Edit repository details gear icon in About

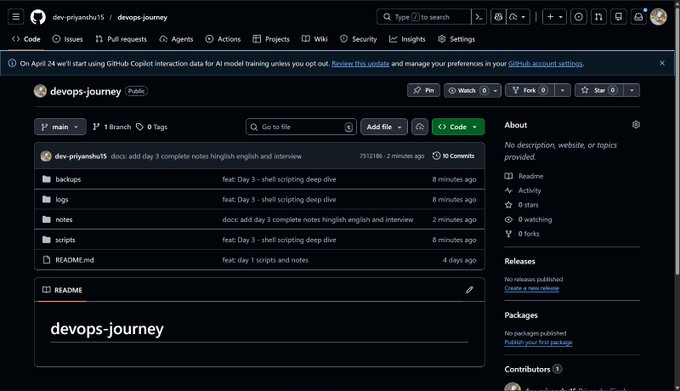(636, 125)
